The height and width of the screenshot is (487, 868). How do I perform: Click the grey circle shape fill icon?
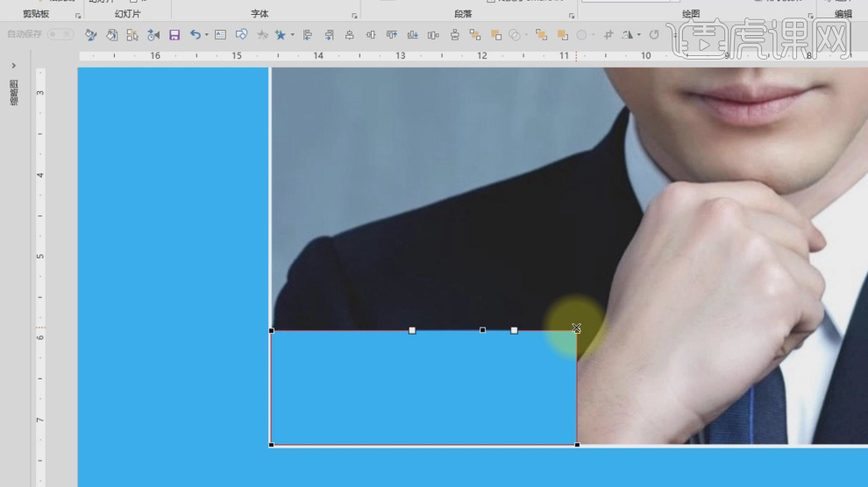coord(581,35)
